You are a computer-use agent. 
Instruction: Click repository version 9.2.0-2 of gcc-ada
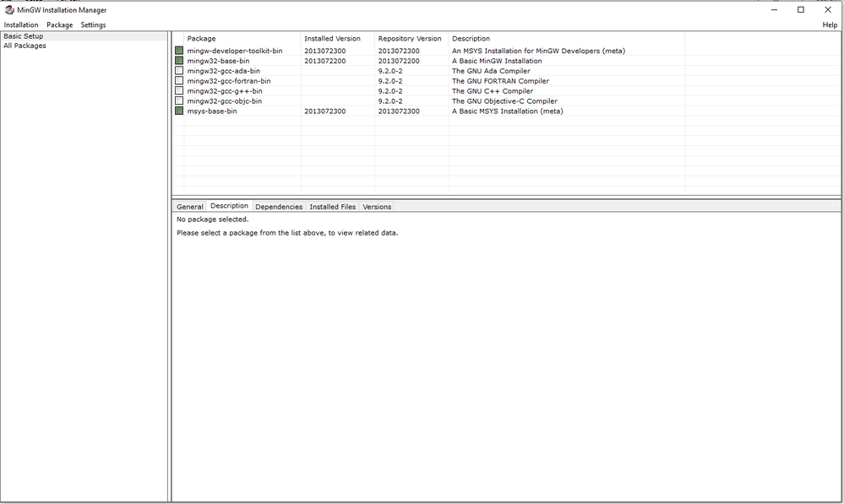[390, 71]
